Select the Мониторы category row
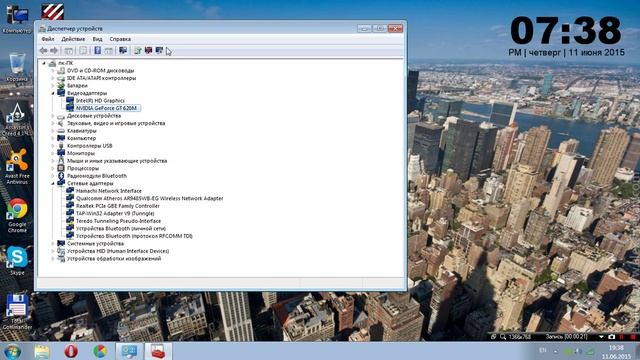This screenshot has width=640, height=360. [81, 153]
